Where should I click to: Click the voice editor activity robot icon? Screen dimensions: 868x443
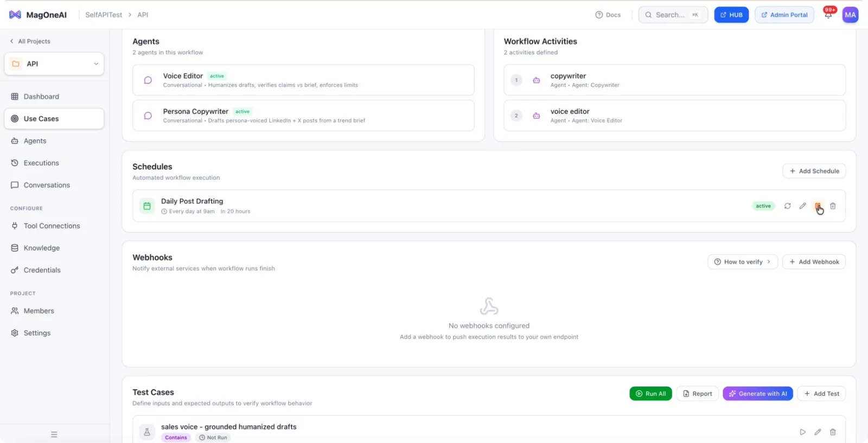(x=536, y=115)
